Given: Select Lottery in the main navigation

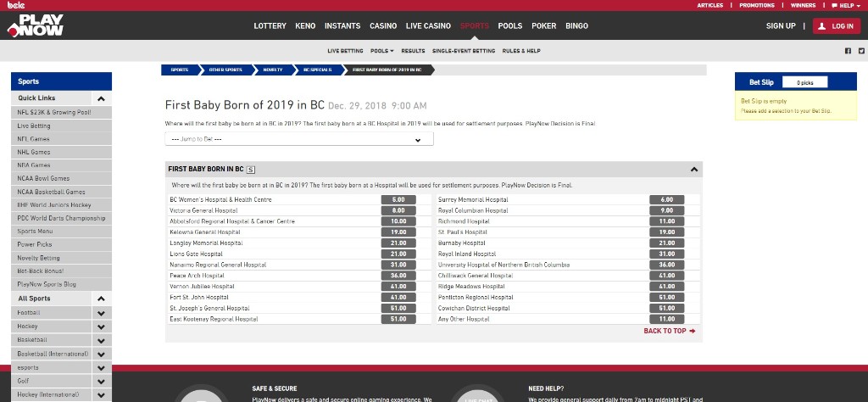Looking at the screenshot, I should coord(270,26).
